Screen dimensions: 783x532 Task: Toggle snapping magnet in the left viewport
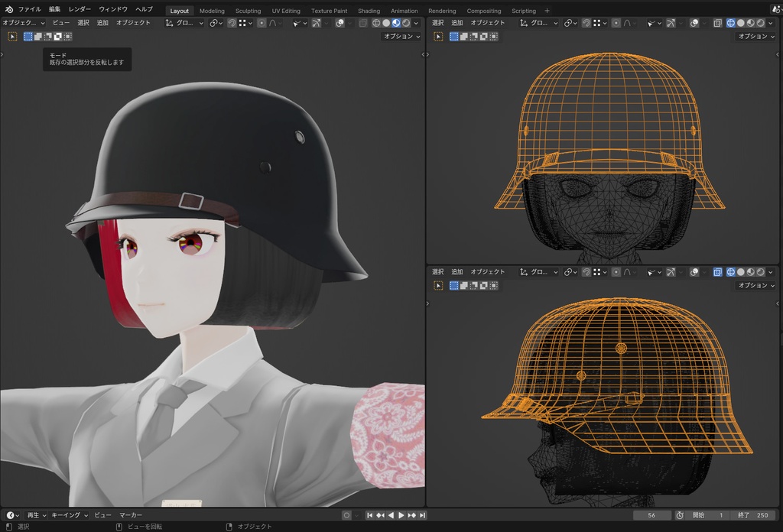[x=232, y=23]
